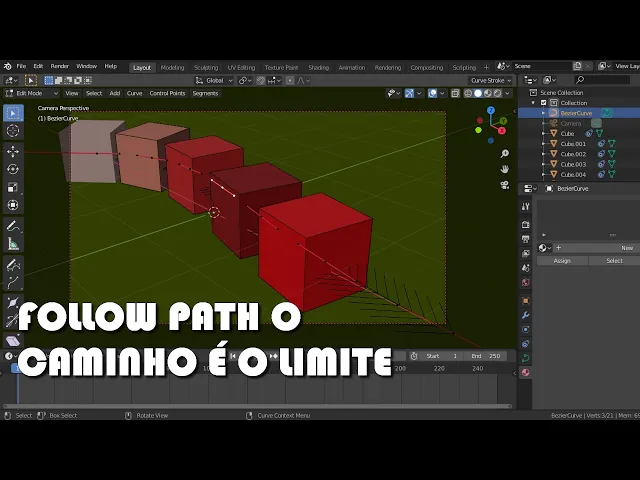The width and height of the screenshot is (640, 480).
Task: Click the new scene button
Action: (x=577, y=66)
